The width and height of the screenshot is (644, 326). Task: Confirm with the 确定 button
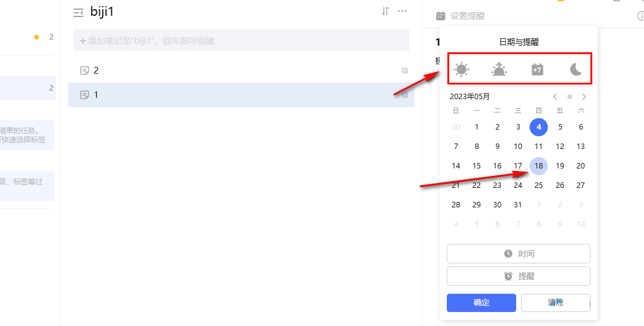click(x=481, y=303)
